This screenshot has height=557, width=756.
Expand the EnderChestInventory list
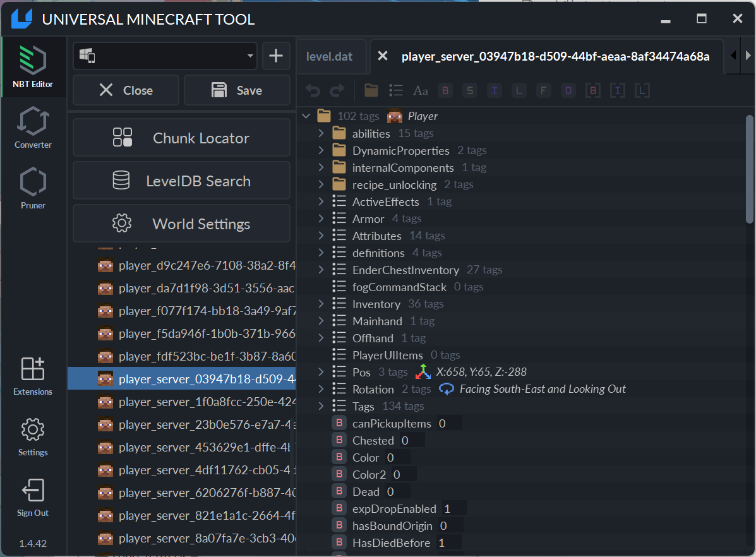click(x=321, y=270)
